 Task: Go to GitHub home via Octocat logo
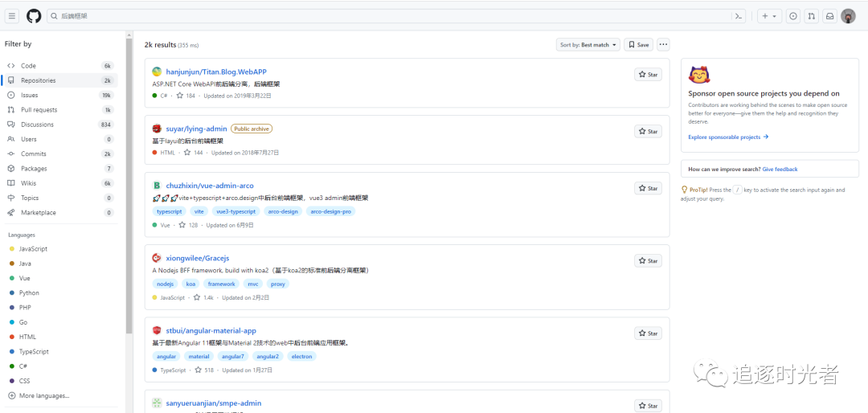34,16
